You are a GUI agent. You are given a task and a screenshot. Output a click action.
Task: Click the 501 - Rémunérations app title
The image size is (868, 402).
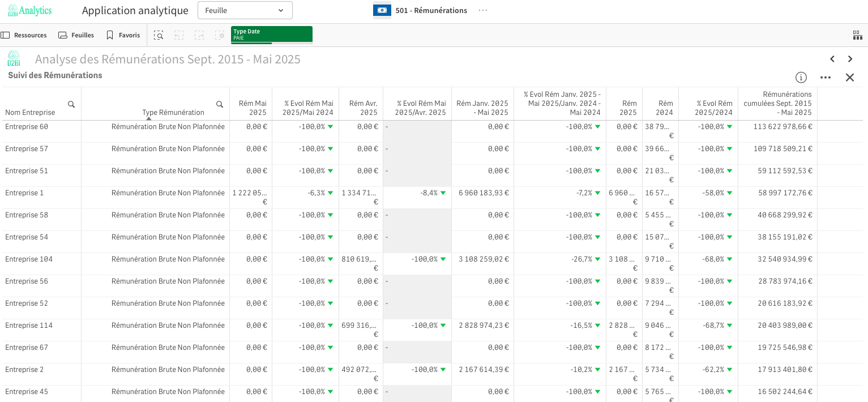tap(431, 10)
